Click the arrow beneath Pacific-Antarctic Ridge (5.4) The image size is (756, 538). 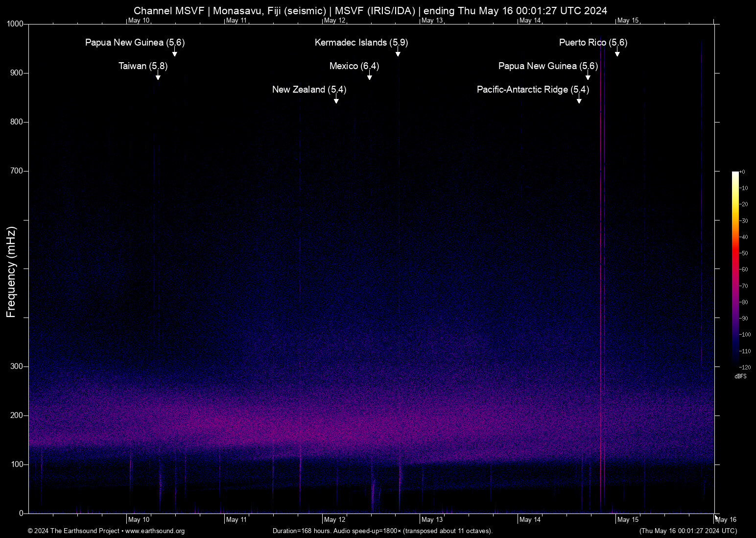pyautogui.click(x=579, y=99)
